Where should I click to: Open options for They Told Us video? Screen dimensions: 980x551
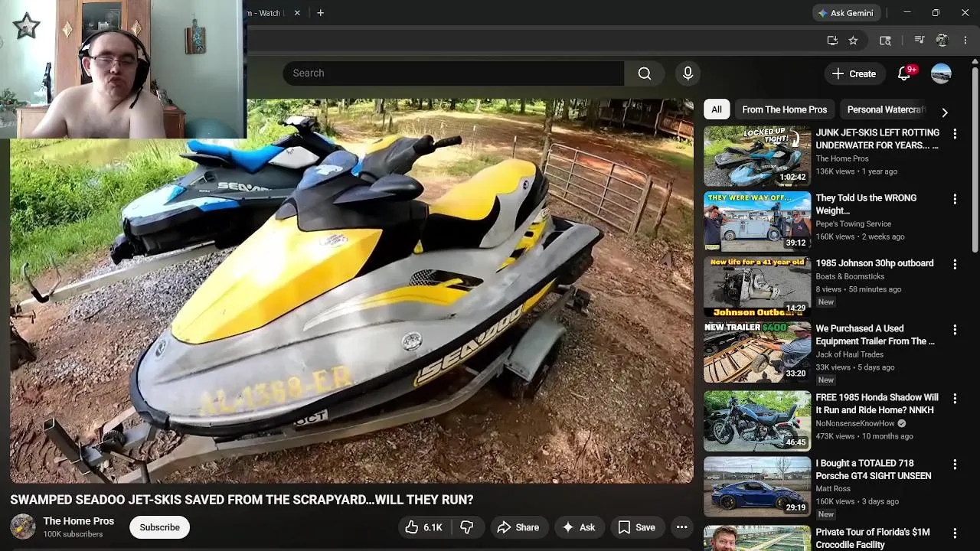pyautogui.click(x=955, y=199)
